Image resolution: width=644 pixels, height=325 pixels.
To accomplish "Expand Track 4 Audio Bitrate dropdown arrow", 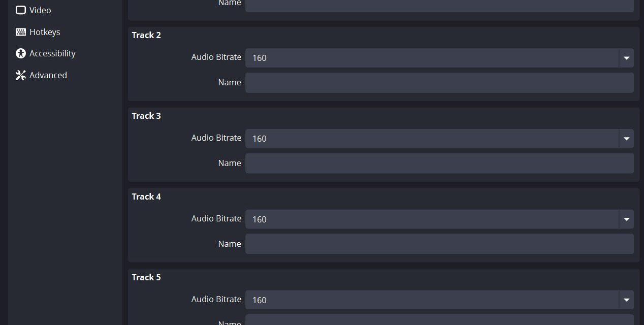I will pyautogui.click(x=626, y=219).
